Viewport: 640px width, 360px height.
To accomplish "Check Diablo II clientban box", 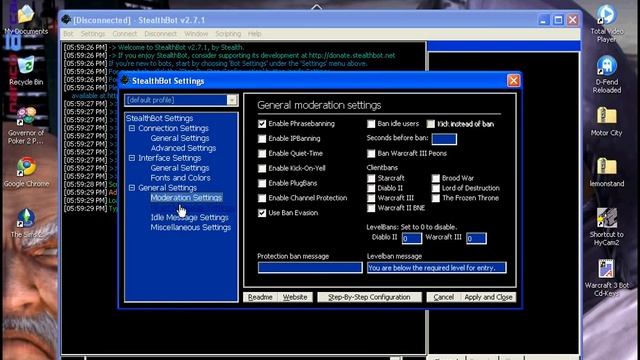I will [x=371, y=188].
